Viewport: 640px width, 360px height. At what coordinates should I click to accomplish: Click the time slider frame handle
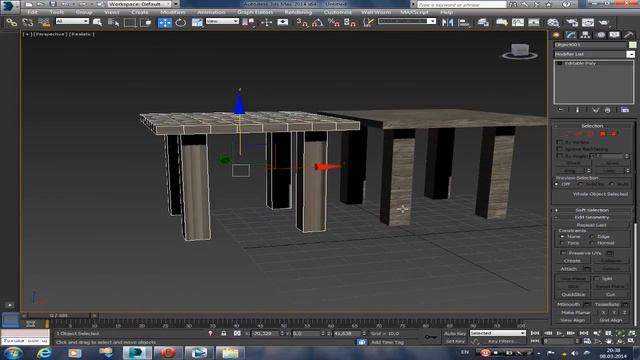tap(58, 316)
